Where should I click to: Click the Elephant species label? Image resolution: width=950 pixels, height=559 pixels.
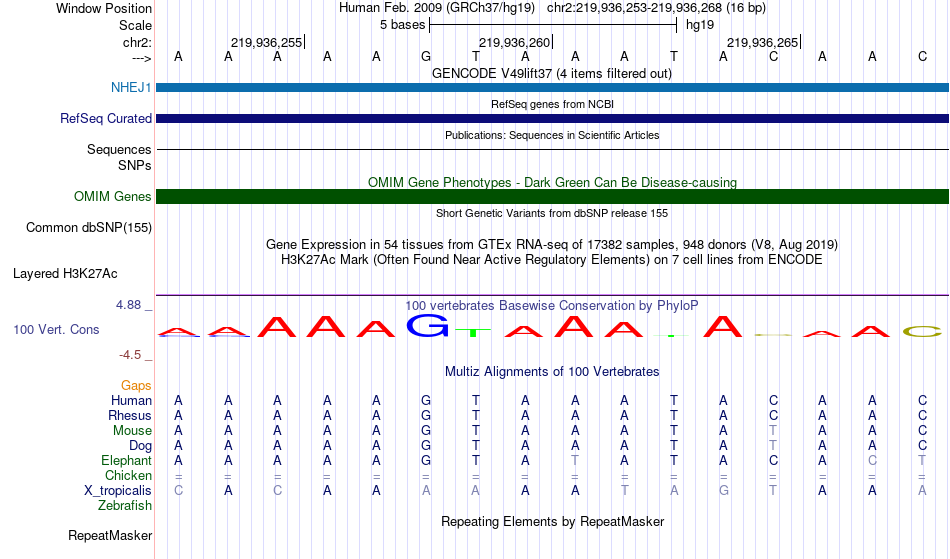pos(127,461)
